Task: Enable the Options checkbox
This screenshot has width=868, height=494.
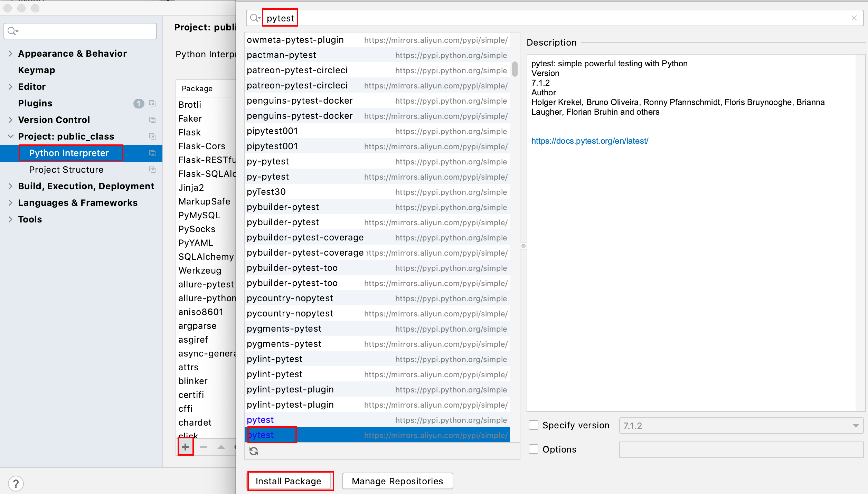Action: click(x=534, y=449)
